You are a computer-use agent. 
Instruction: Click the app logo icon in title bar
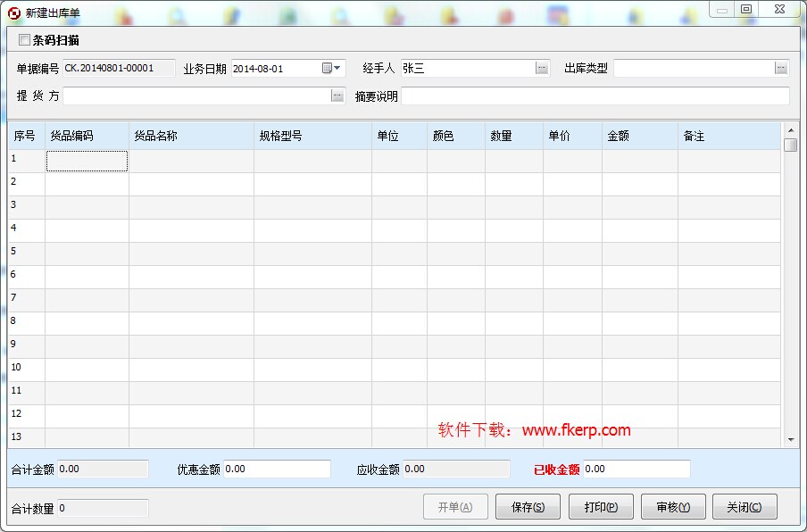click(x=14, y=12)
